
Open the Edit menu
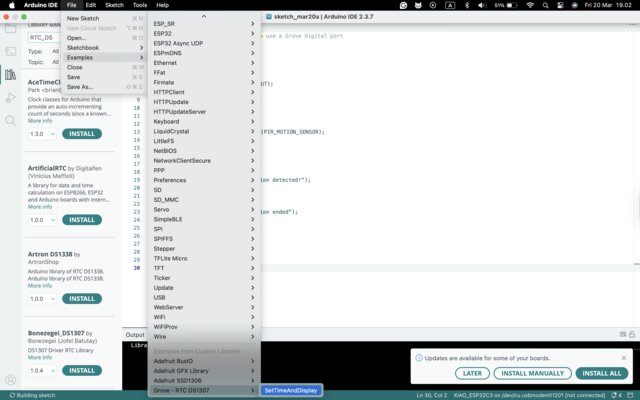tap(91, 5)
